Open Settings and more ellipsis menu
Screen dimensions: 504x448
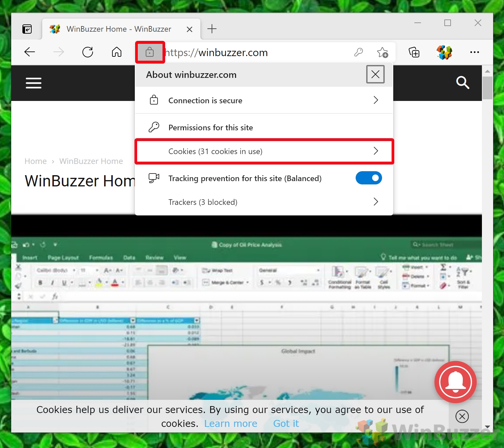point(475,52)
